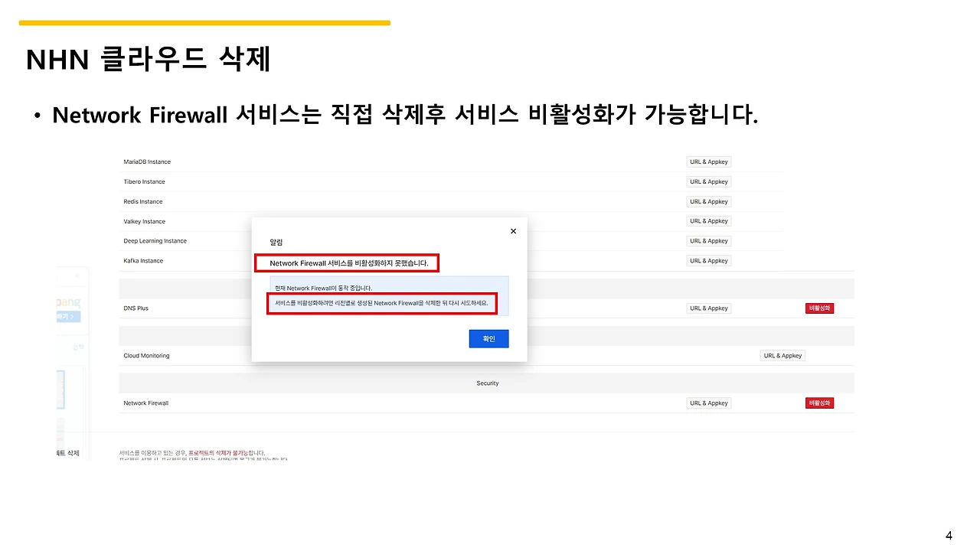Click the NHN 클라우드 삭제 slide title

point(149,59)
